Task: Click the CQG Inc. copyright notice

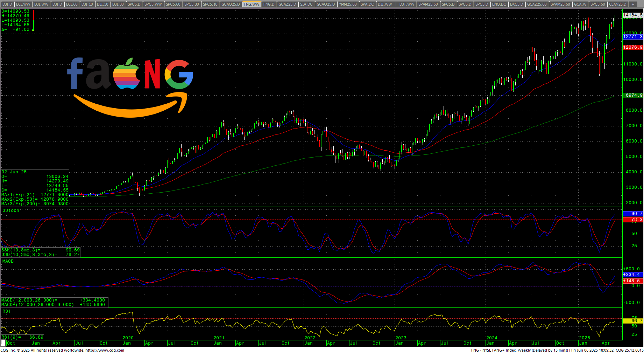Action: tap(42, 350)
